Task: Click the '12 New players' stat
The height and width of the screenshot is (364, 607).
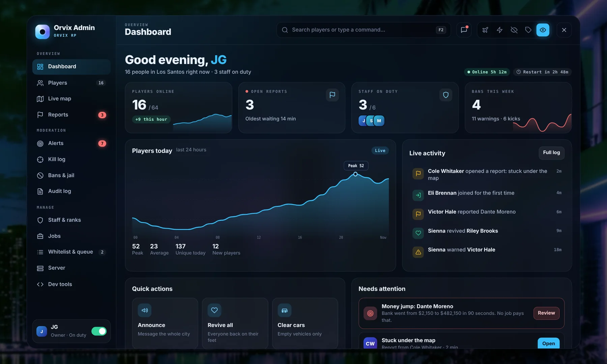Action: 226,249
